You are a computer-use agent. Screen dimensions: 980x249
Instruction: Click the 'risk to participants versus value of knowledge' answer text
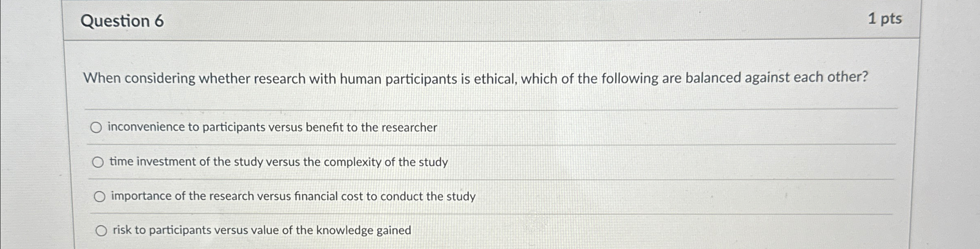tap(262, 230)
